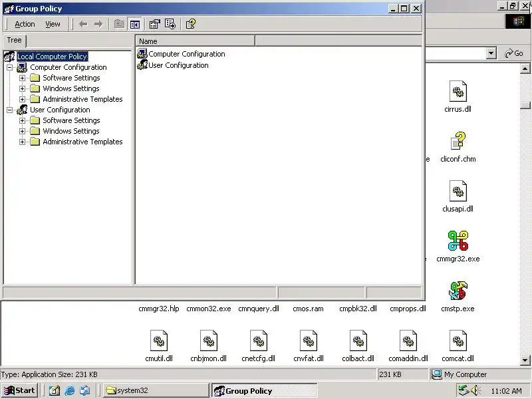The width and height of the screenshot is (532, 399).
Task: Launch Outlook Express from Quick Launch
Action: [x=85, y=390]
